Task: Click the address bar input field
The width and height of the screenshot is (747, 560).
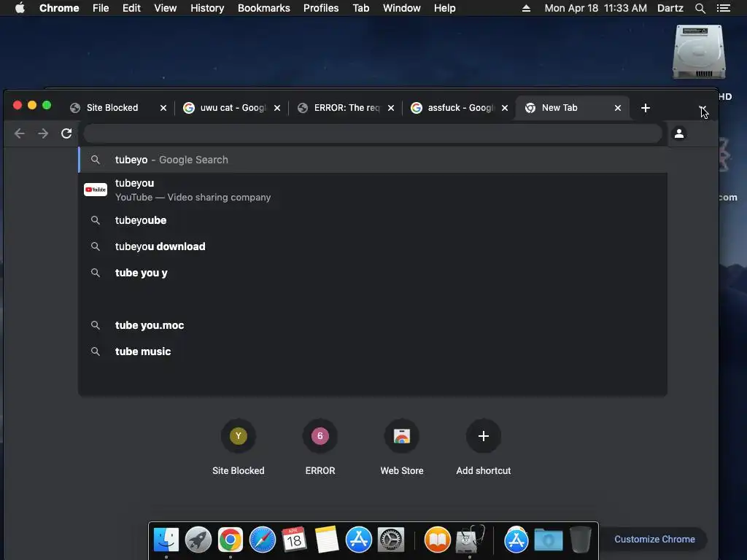Action: click(373, 134)
